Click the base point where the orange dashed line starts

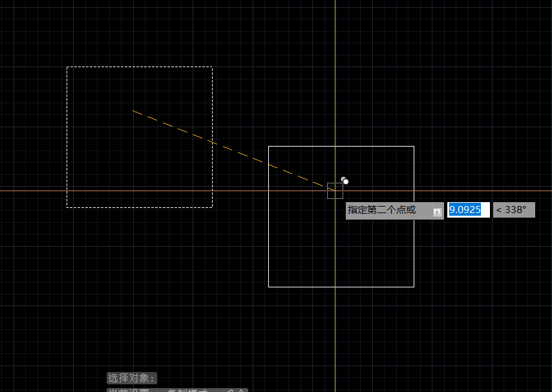pos(133,110)
